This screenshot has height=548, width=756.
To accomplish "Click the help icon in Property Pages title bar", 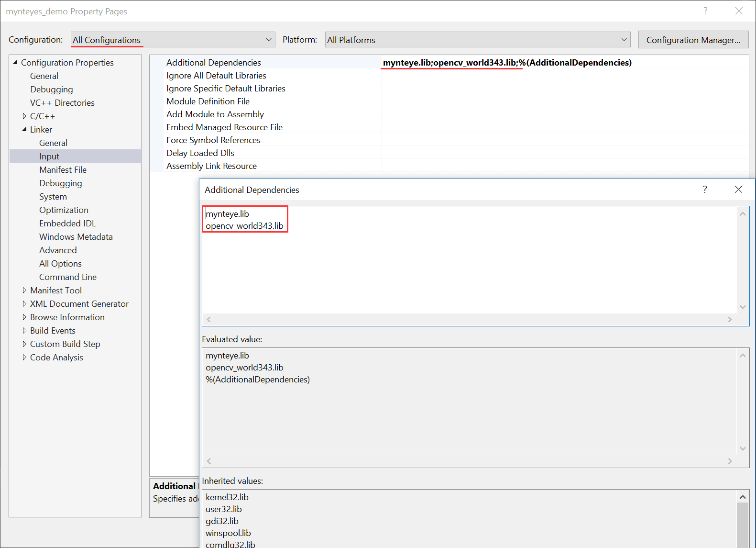I will (x=705, y=11).
